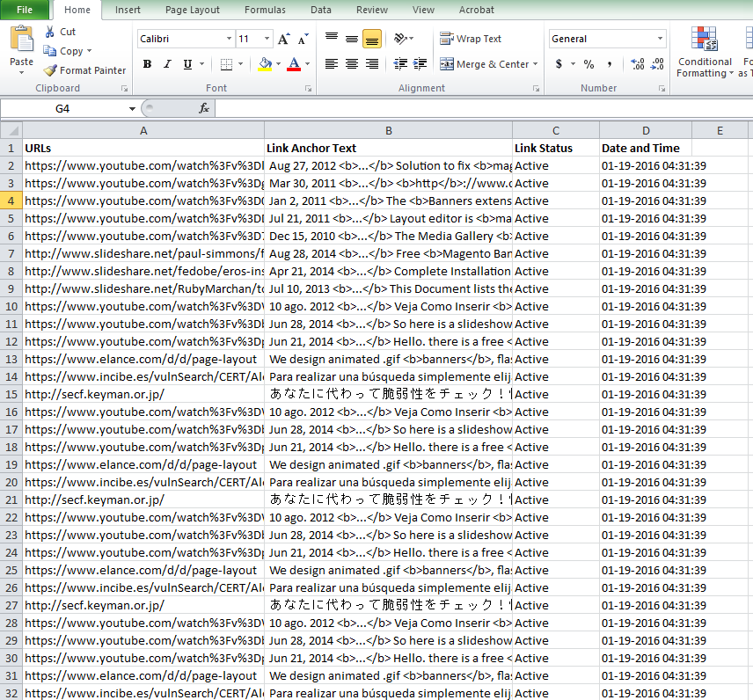
Task: Switch to the Review tab
Action: click(372, 10)
